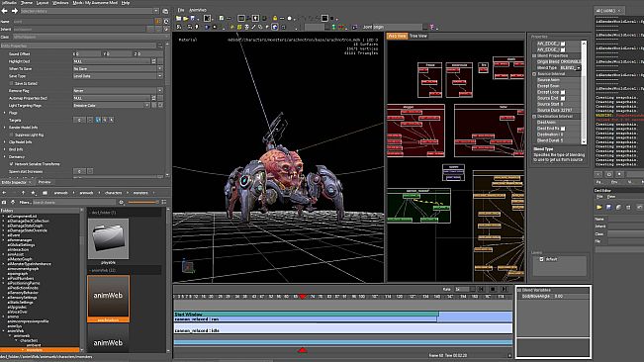Screen dimensions: 644x362
Task: Toggle default layer checkbox
Action: point(541,259)
